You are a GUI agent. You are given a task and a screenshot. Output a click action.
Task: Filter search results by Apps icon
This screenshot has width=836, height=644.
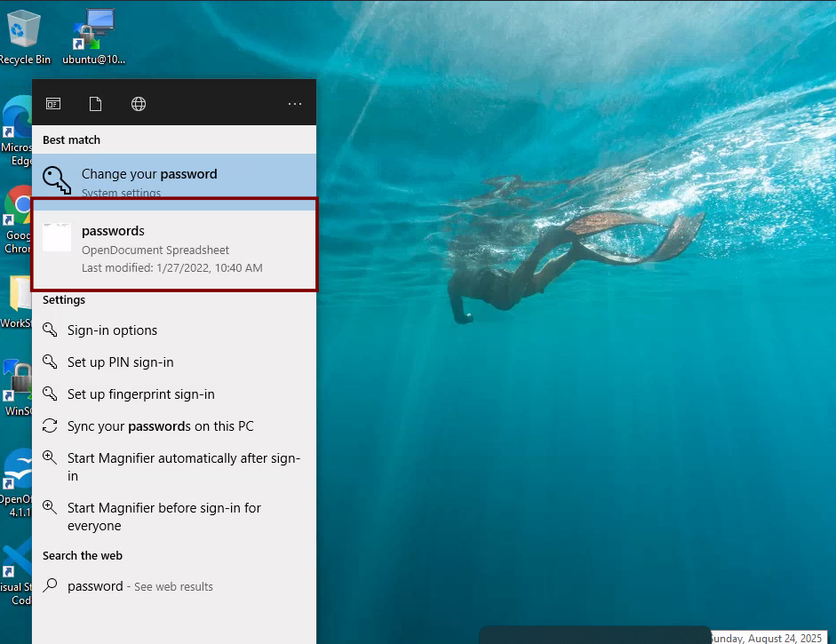[53, 104]
